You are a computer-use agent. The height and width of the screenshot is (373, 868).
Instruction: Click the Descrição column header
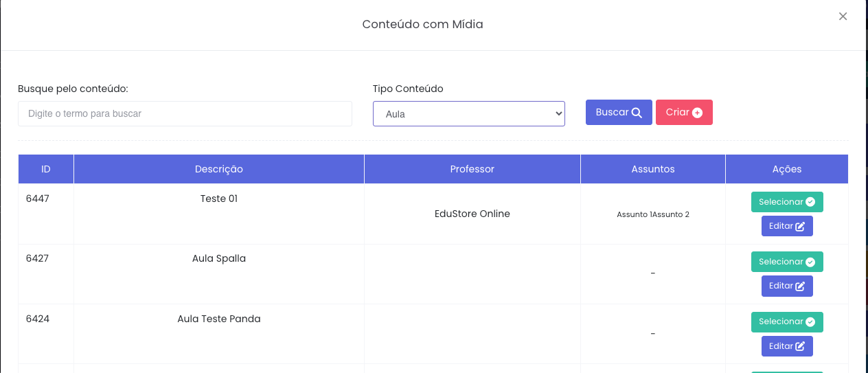[x=218, y=169]
